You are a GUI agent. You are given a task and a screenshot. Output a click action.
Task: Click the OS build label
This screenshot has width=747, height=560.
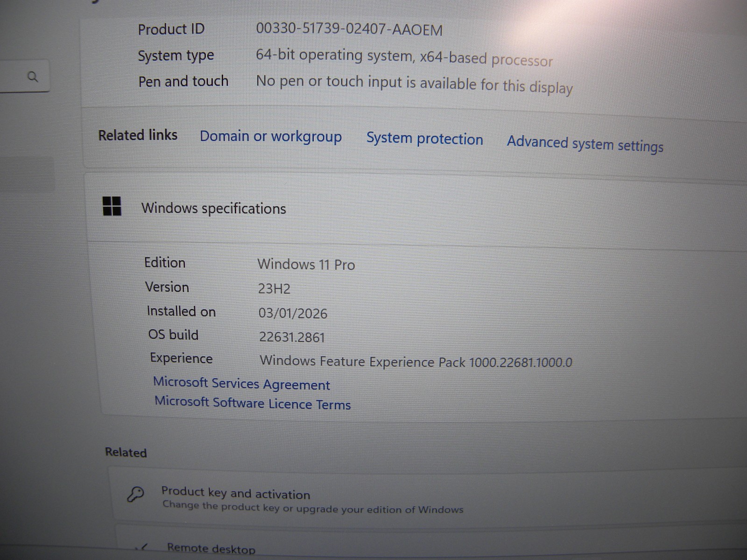click(173, 335)
